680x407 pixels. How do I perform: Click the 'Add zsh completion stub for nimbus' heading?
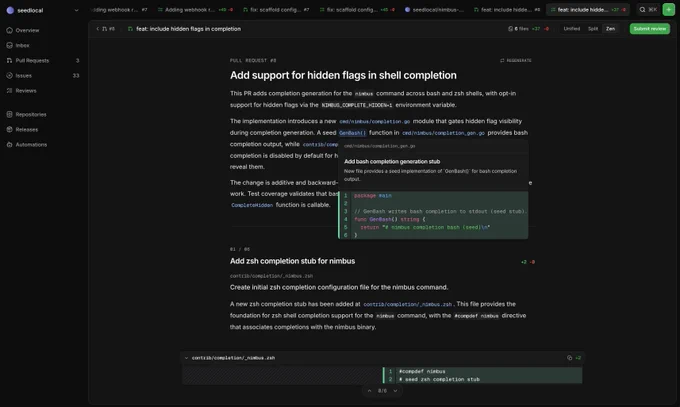(292, 261)
